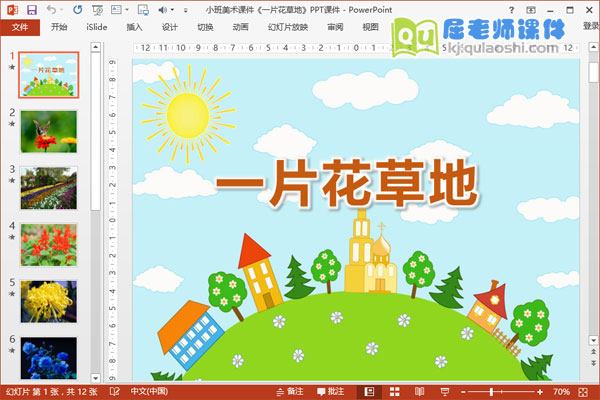Switch to the 动画 ribbon tab
Viewport: 600px width, 400px height.
click(x=240, y=27)
